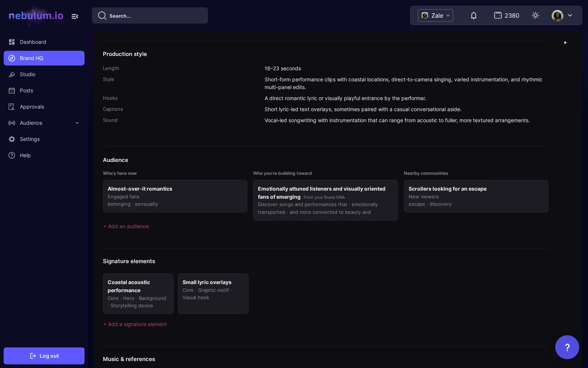The width and height of the screenshot is (588, 368).
Task: Select the Small lyric overlays card
Action: [213, 294]
